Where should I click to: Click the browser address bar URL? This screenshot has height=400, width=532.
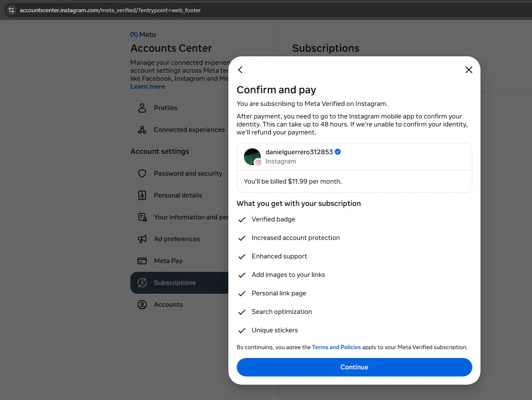[x=110, y=10]
